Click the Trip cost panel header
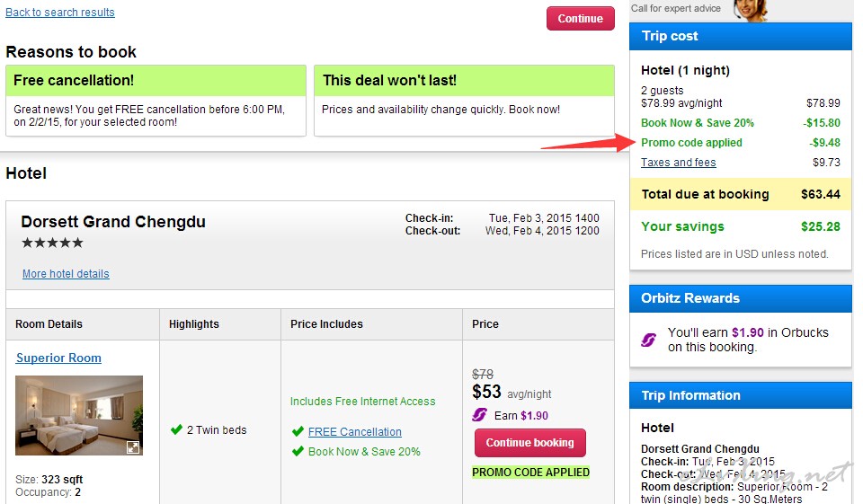The image size is (863, 504). pos(740,36)
